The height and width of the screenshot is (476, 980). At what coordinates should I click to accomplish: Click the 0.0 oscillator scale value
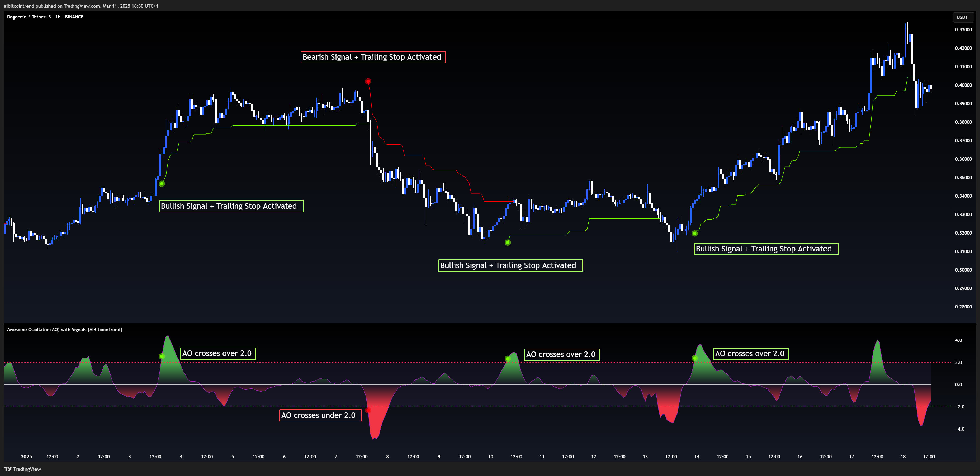[x=958, y=384]
